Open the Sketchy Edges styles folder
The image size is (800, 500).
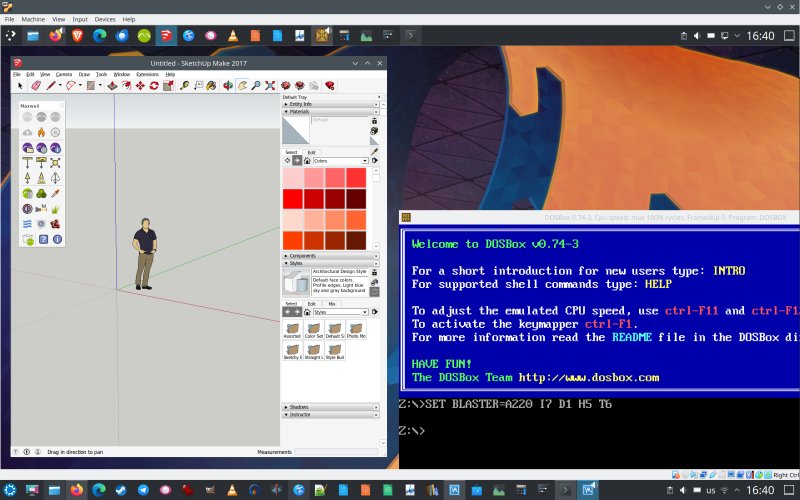point(292,351)
